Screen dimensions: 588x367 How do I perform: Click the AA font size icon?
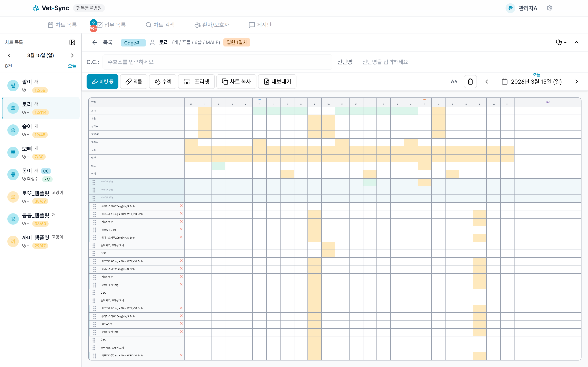click(454, 82)
